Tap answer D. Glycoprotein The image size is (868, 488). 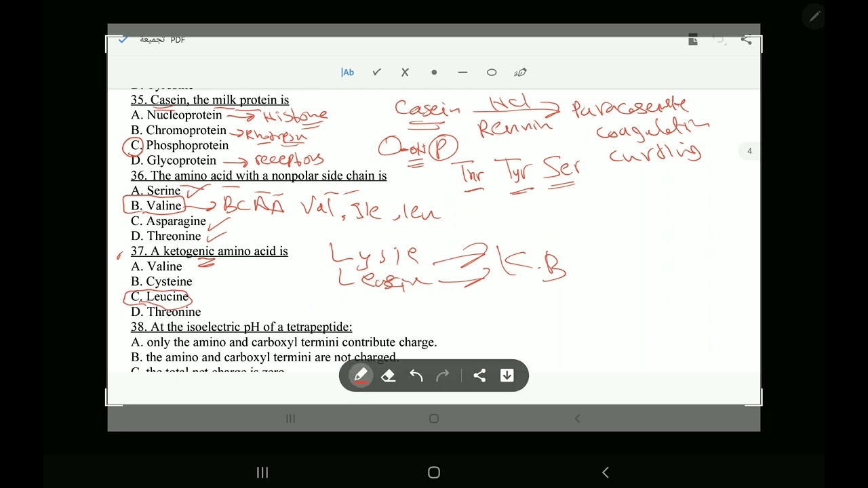click(174, 161)
